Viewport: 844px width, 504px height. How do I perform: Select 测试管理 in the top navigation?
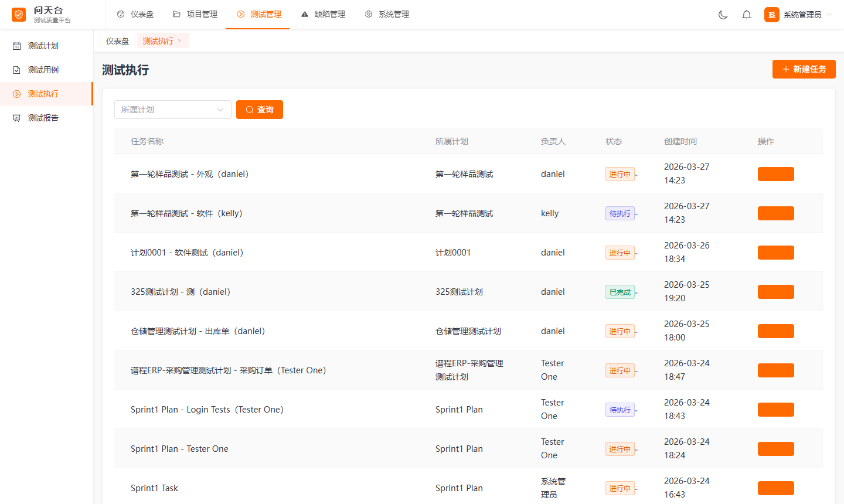coord(259,14)
